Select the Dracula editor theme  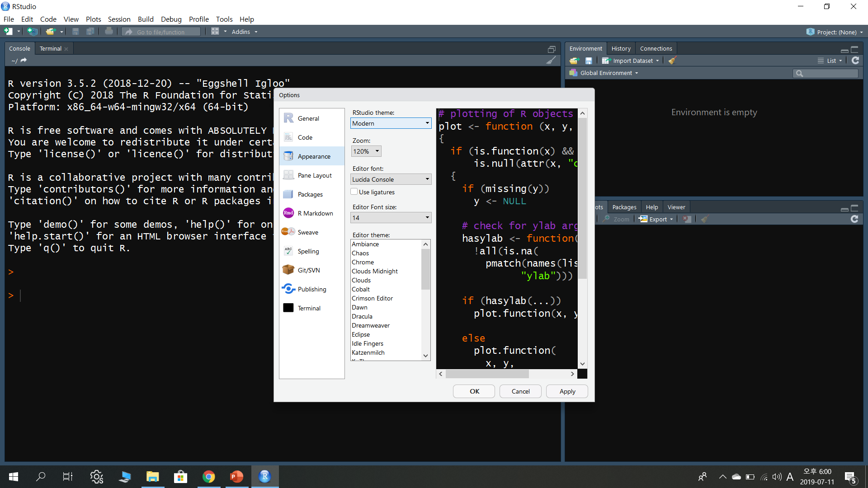point(362,316)
